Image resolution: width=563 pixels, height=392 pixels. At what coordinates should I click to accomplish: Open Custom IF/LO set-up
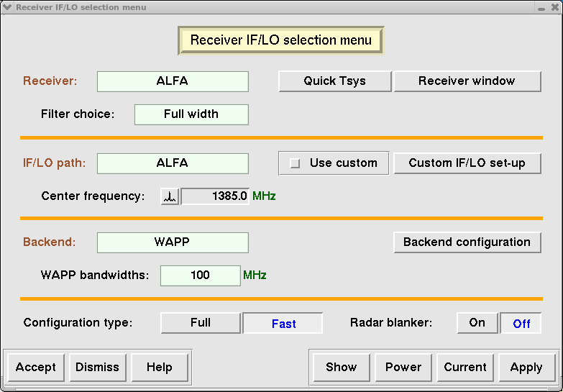(467, 163)
